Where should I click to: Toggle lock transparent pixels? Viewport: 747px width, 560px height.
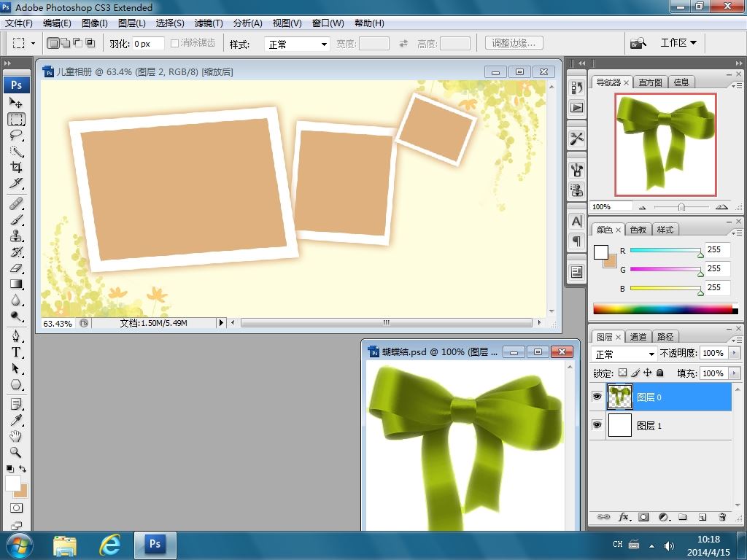pyautogui.click(x=623, y=373)
